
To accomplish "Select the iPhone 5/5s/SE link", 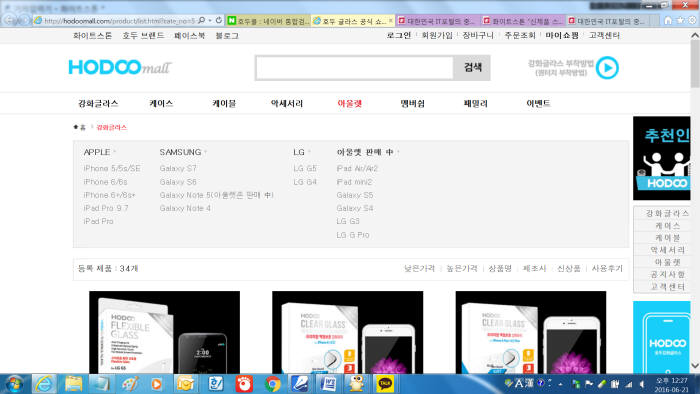I will 112,169.
